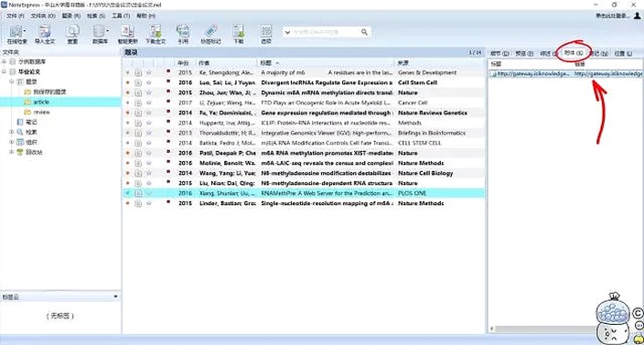This screenshot has width=644, height=345.
Task: Expand the 组织 tree node
Action: click(12, 142)
